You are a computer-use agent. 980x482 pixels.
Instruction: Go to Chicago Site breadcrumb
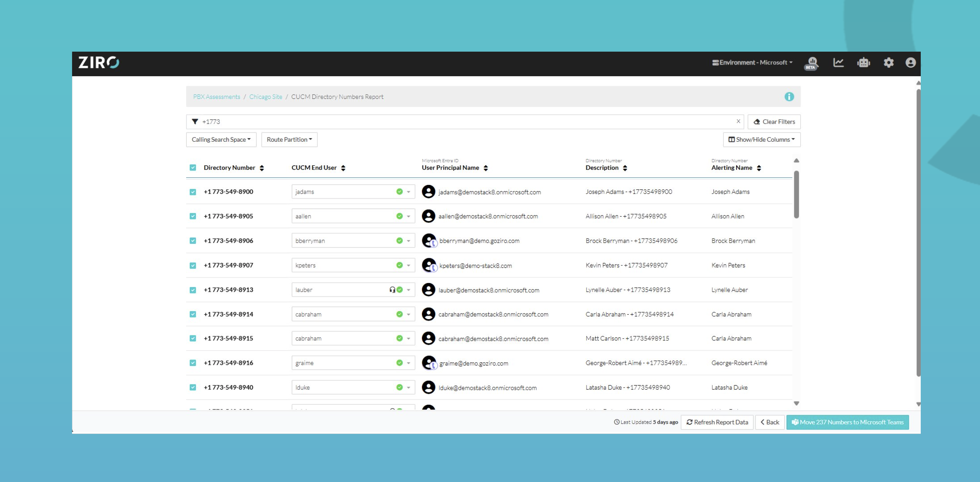click(x=266, y=97)
